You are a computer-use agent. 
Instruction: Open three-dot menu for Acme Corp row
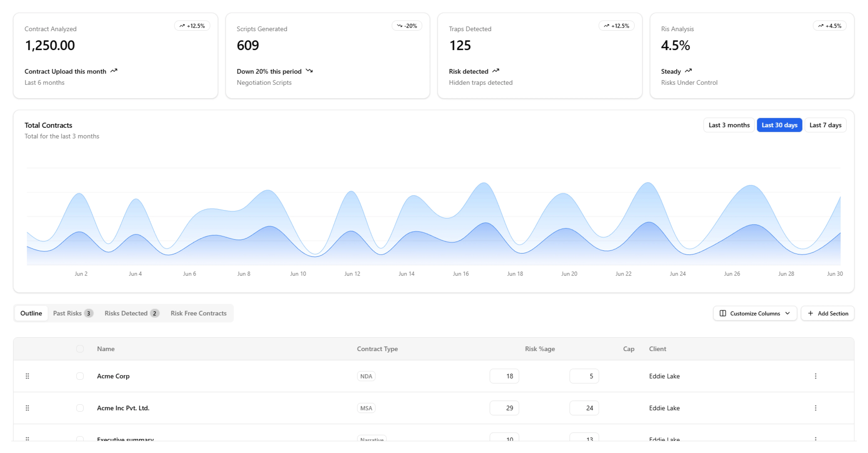[x=815, y=376]
